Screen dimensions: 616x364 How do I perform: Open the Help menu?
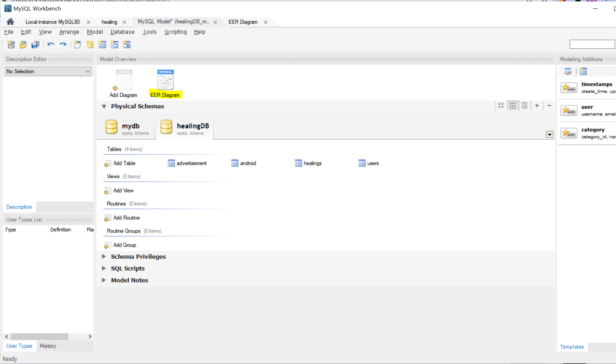point(199,32)
